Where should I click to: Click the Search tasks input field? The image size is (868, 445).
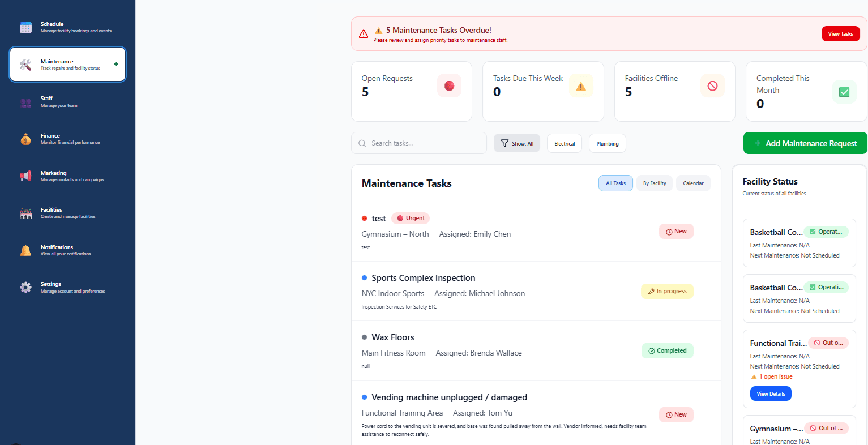click(425, 143)
